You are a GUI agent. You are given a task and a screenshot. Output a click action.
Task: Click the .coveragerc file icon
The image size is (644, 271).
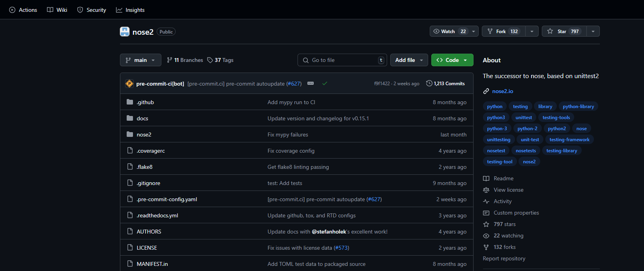coord(130,150)
